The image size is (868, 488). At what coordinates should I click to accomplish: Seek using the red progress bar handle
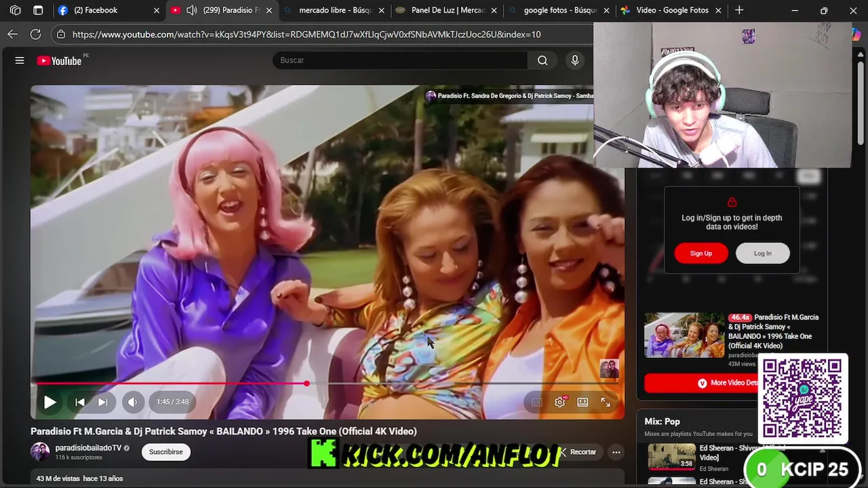307,384
